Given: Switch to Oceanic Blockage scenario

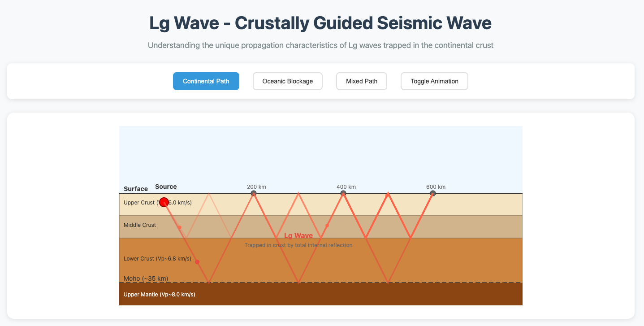Looking at the screenshot, I should pos(287,81).
